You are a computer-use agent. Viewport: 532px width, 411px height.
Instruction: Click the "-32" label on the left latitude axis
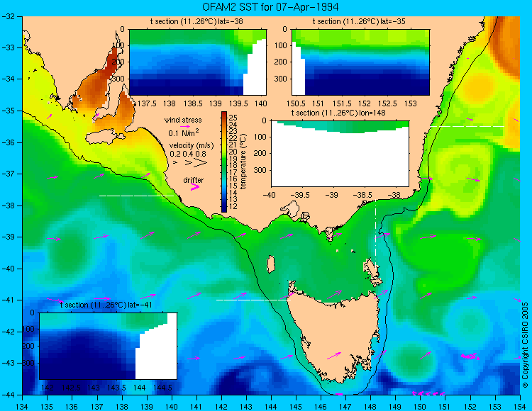click(8, 16)
